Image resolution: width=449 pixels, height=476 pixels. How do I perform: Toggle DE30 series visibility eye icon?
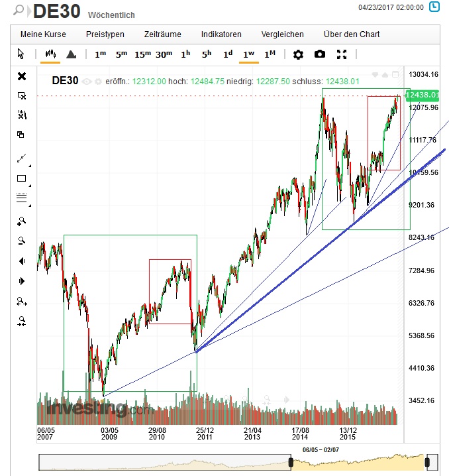(x=87, y=81)
